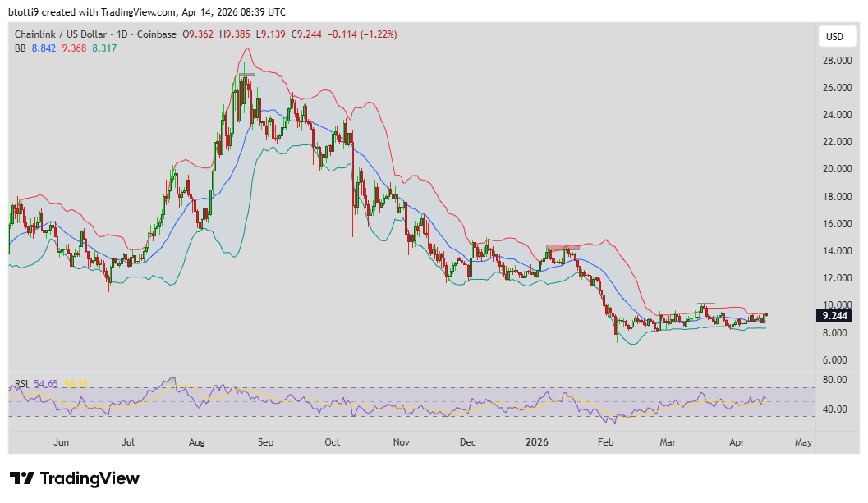Select the 2026 label on the time axis

tap(537, 442)
